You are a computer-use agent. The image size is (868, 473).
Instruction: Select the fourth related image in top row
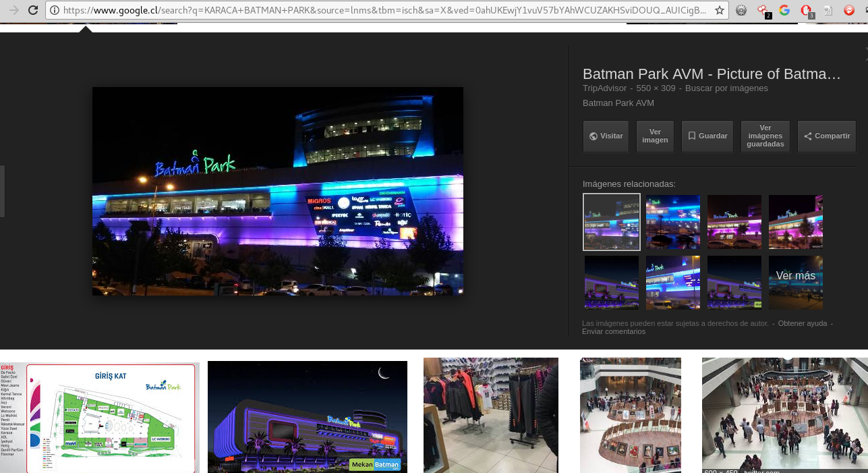pos(796,222)
